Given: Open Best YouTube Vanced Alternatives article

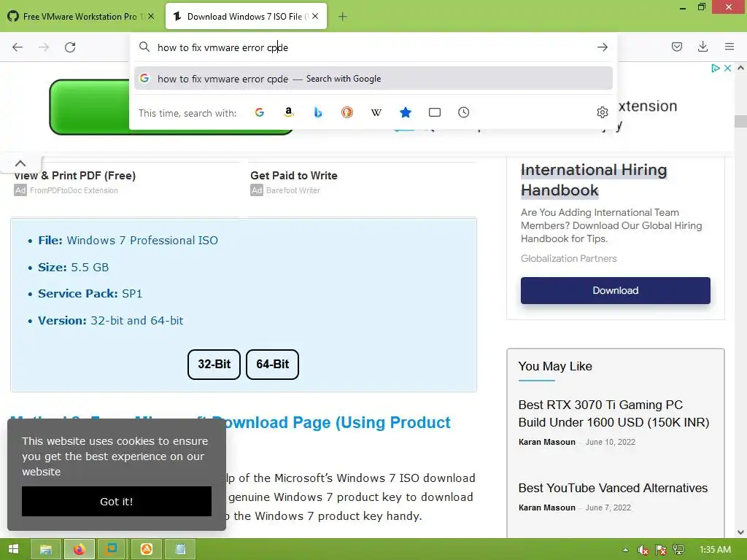Looking at the screenshot, I should tap(613, 488).
